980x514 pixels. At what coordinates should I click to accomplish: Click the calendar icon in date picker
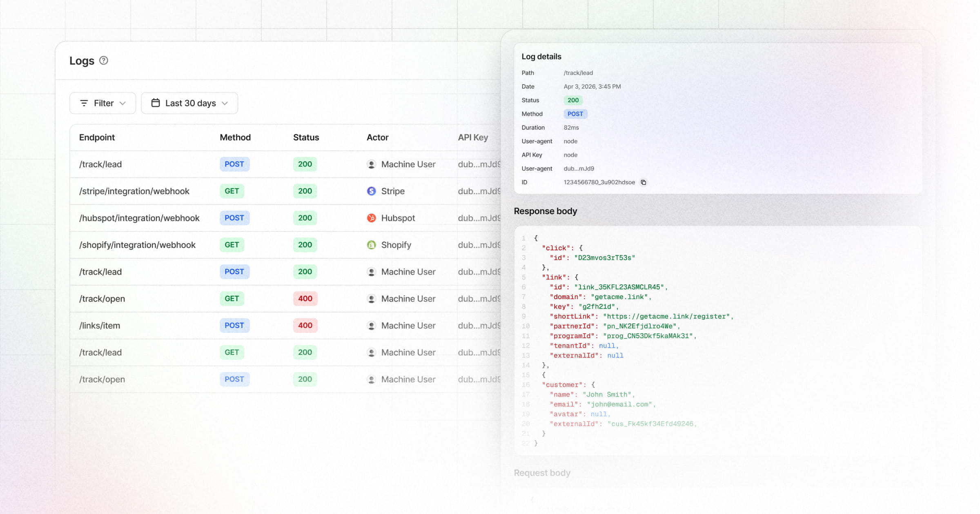pos(156,103)
